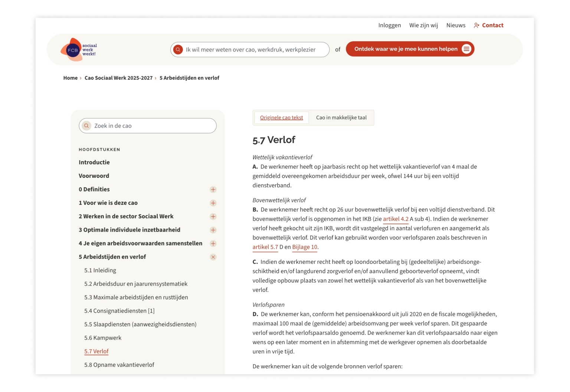Expand the 0 Definities chapter

click(x=213, y=190)
